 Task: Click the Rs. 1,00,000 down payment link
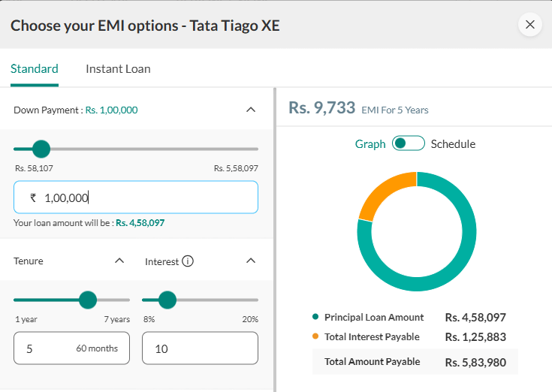tap(111, 110)
